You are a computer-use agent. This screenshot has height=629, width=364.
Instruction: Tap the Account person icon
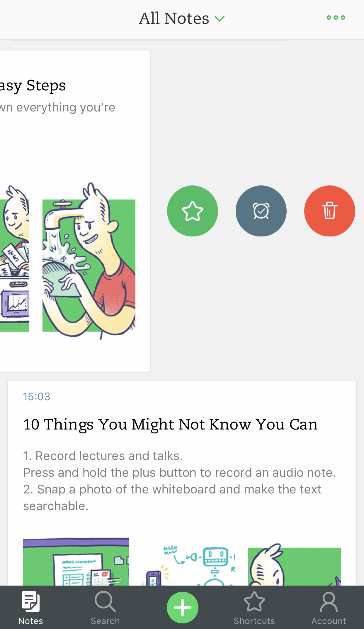[x=329, y=602]
